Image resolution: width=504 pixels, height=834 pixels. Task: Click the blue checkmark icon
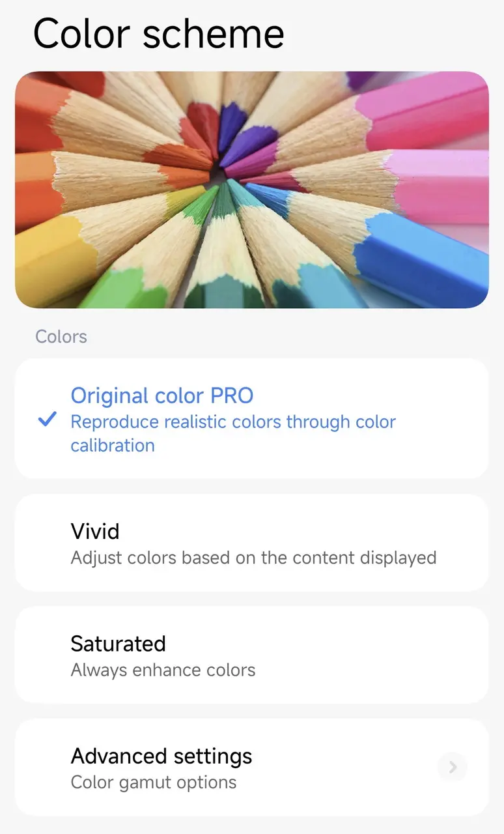click(47, 420)
